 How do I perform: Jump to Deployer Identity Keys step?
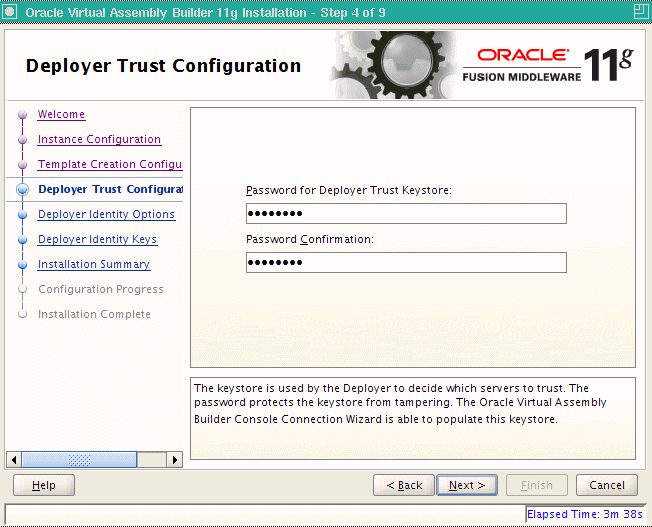[x=97, y=239]
